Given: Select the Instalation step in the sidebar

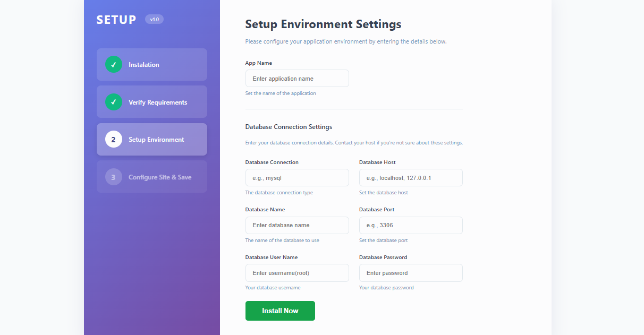Looking at the screenshot, I should point(151,64).
